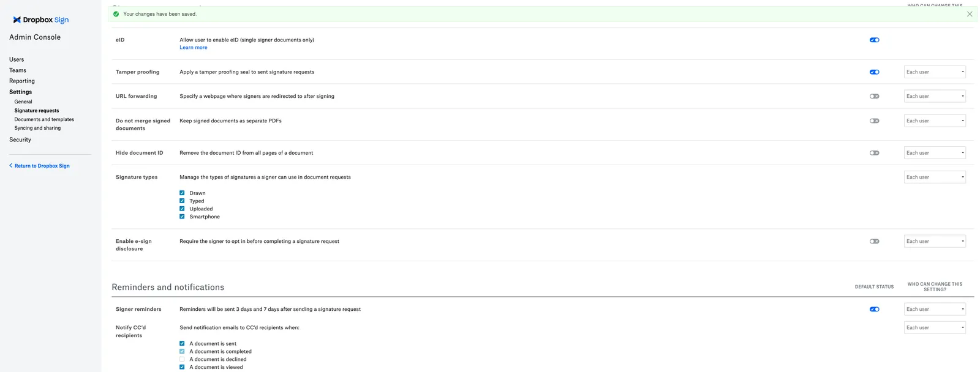Click 'Keep signed documents as separate PDFs' text
Viewport: 980px width, 372px height.
point(230,121)
